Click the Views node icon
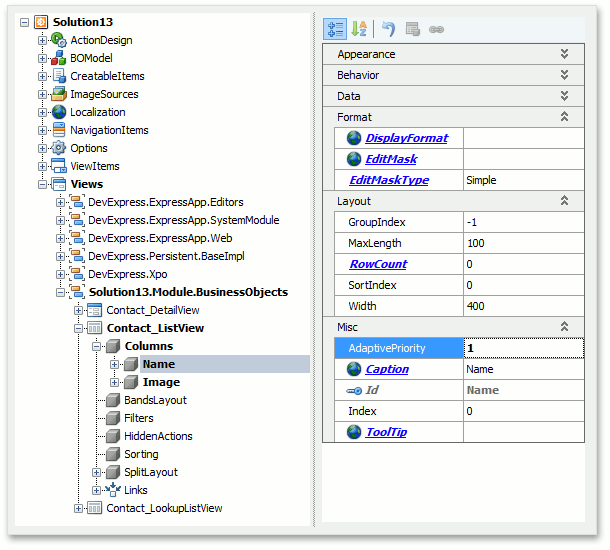Screen dimensions: 610x550 pos(59,184)
